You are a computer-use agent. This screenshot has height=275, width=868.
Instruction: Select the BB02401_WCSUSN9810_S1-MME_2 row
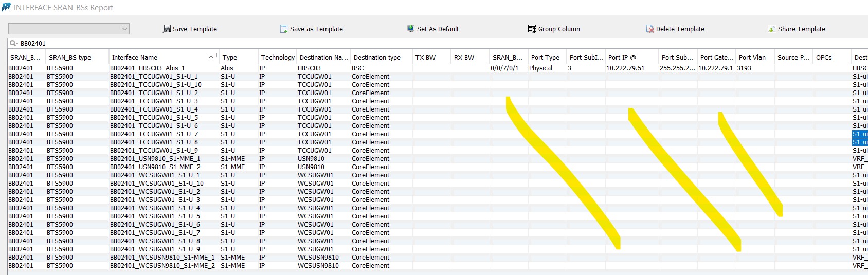click(x=162, y=266)
